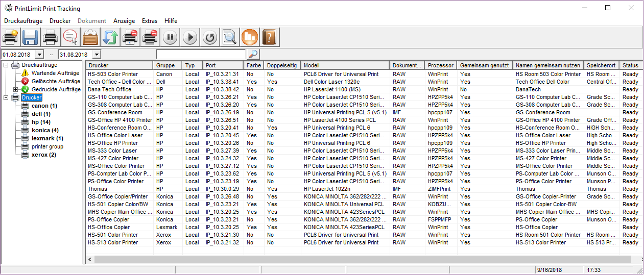Select the GS-Conference Room printer row
The height and width of the screenshot is (275, 644).
click(364, 112)
